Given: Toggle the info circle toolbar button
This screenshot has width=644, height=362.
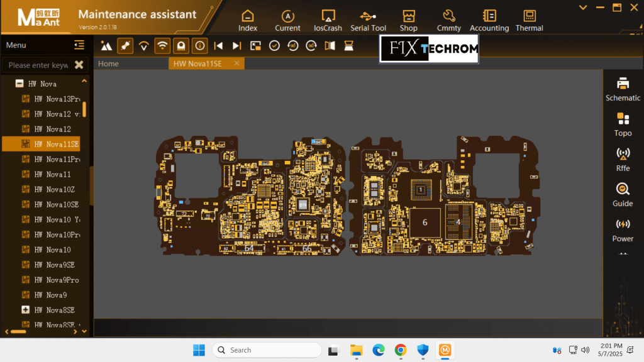Looking at the screenshot, I should tap(199, 46).
